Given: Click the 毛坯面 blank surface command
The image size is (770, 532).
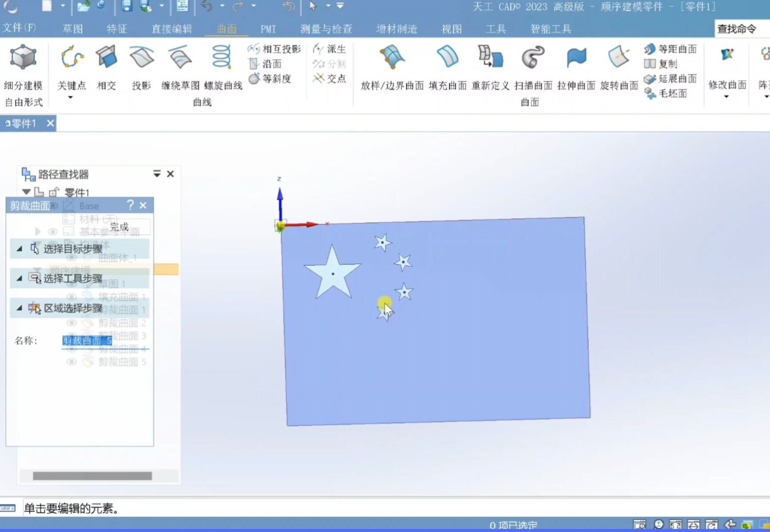Looking at the screenshot, I should pos(666,93).
